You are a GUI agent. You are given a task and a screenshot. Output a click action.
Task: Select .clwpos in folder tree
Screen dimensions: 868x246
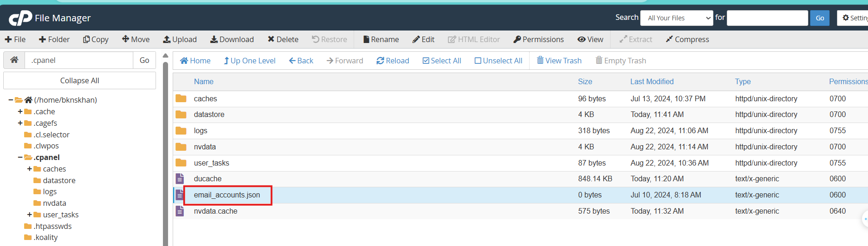click(x=46, y=146)
